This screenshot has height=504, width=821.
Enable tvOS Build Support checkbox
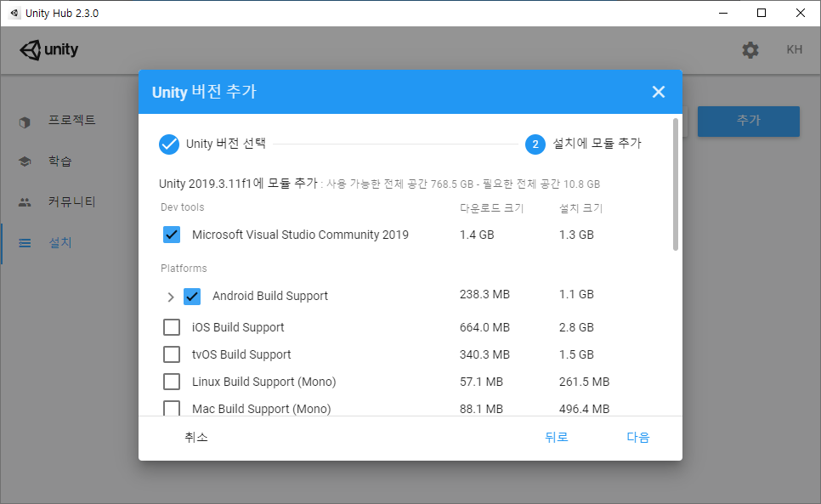click(172, 354)
